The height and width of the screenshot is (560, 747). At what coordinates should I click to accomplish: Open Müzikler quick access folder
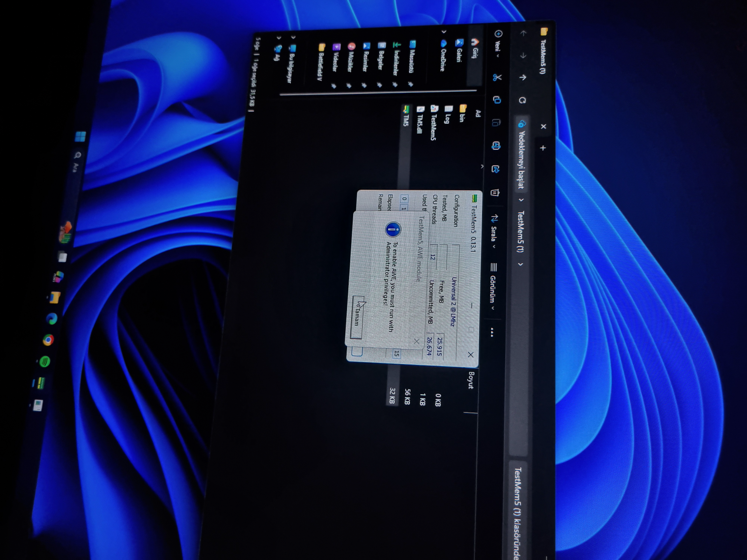tap(351, 58)
